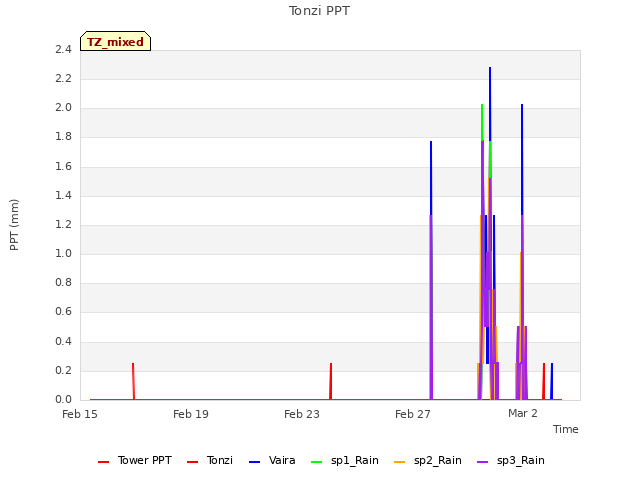Click the Mar 2 x-axis tick label
This screenshot has width=640, height=480.
pos(523,413)
